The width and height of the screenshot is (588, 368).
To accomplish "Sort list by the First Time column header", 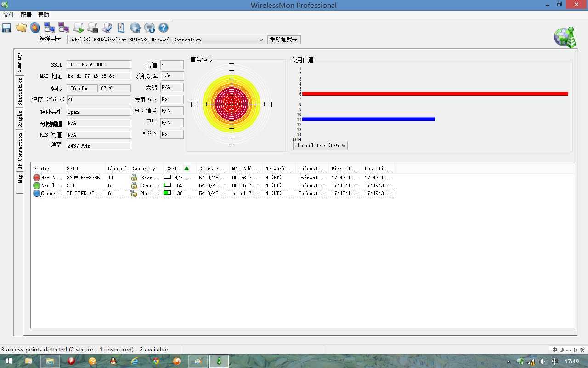I will 345,168.
